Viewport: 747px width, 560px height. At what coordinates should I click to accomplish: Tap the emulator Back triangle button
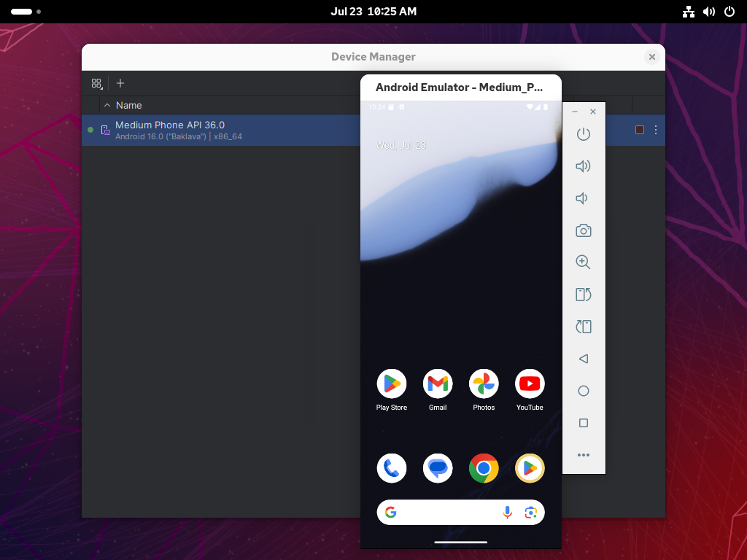click(583, 359)
